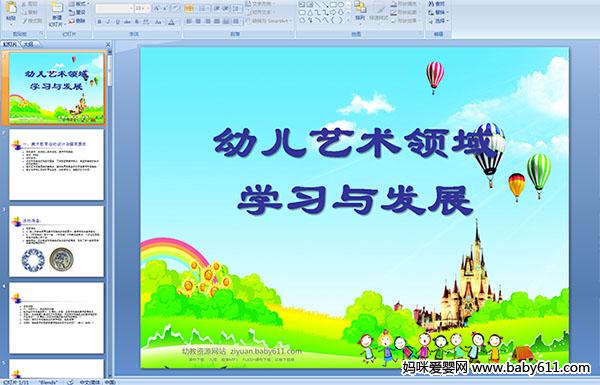Screen dimensions: 600x385
Task: Open the font name combo box
Action: pyautogui.click(x=114, y=8)
